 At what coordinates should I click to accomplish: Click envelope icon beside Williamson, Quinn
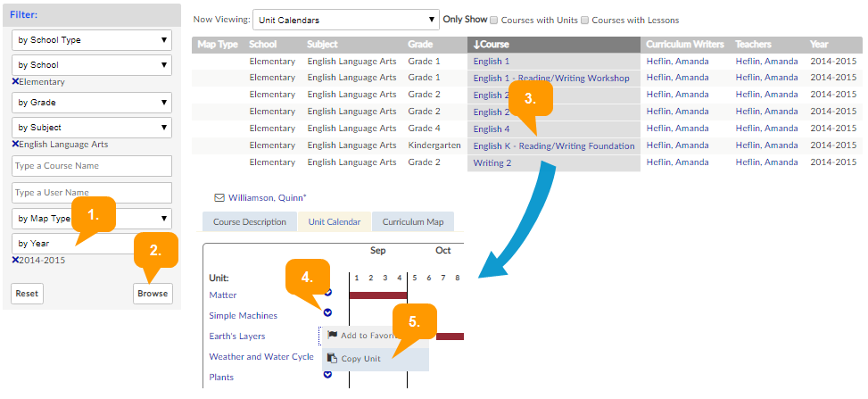pyautogui.click(x=219, y=198)
